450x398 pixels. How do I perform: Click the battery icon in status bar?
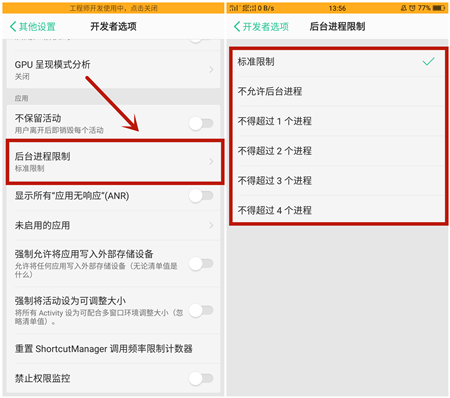(439, 8)
